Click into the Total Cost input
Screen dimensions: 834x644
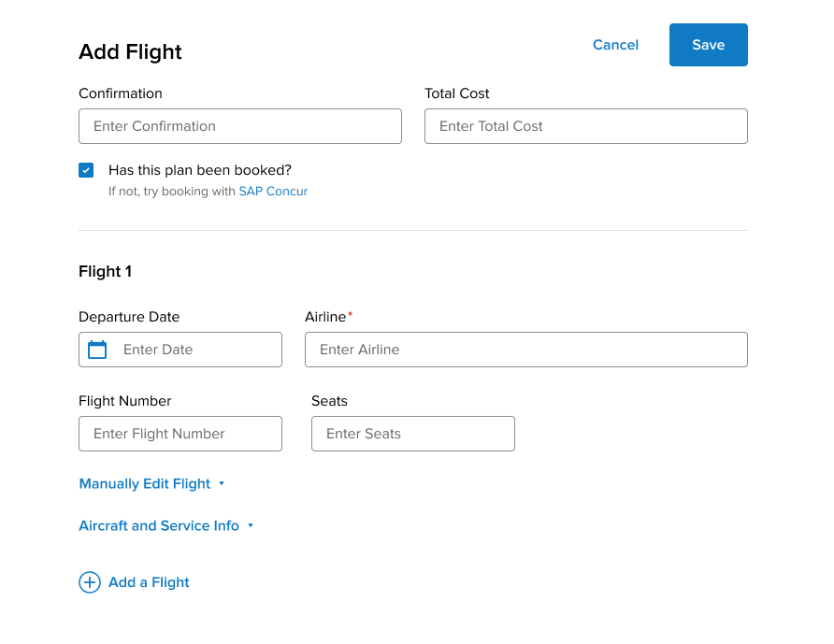tap(586, 126)
